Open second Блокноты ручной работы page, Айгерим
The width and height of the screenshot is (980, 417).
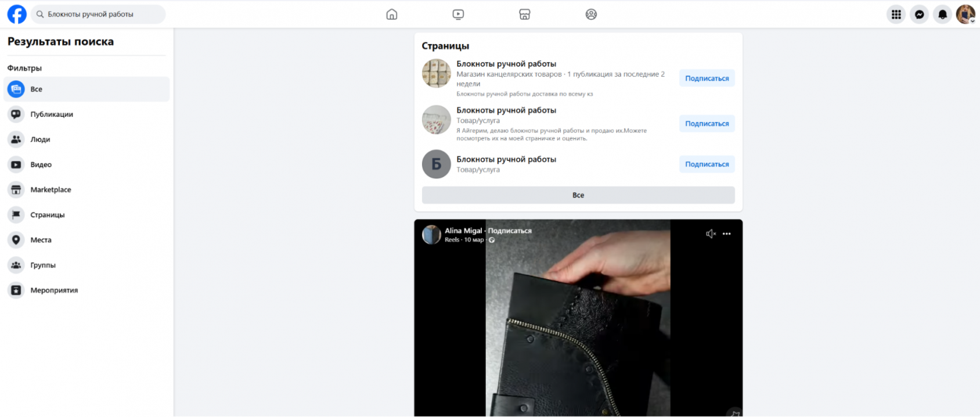point(506,110)
